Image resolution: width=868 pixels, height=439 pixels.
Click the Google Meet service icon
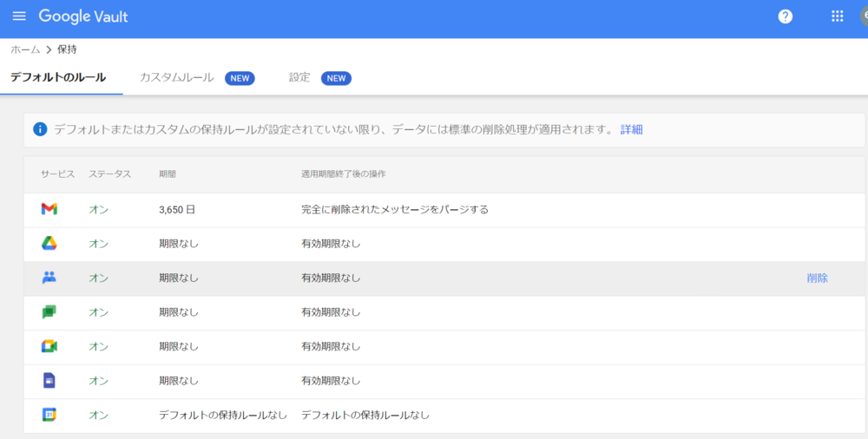coord(49,346)
